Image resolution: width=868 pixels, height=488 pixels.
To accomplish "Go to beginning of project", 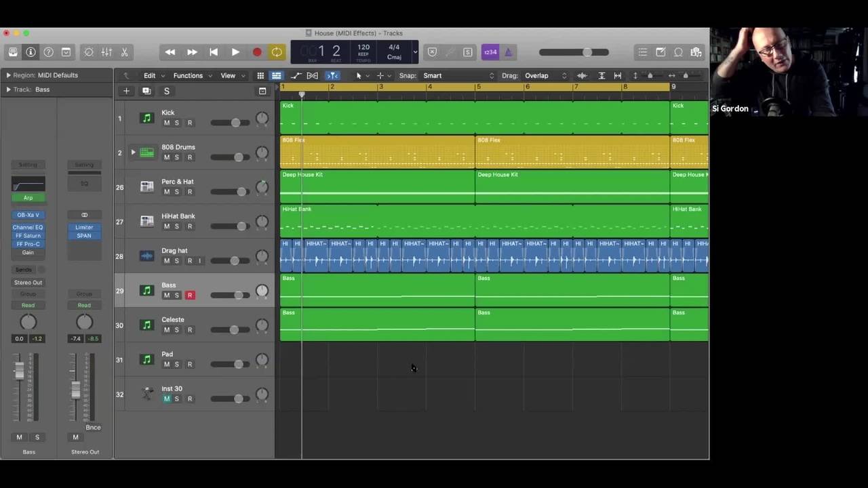I will click(x=214, y=52).
